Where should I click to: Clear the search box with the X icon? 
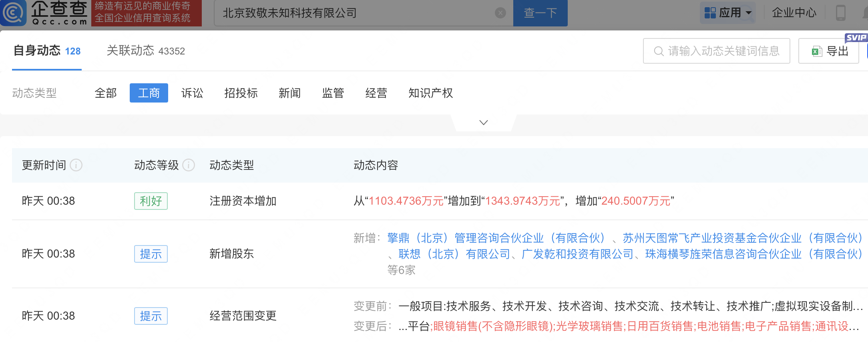[x=500, y=13]
